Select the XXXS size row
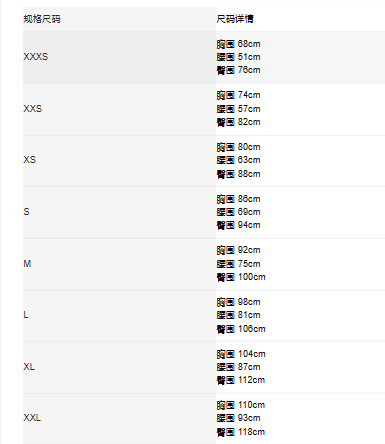This screenshot has height=444, width=385. tap(204, 57)
